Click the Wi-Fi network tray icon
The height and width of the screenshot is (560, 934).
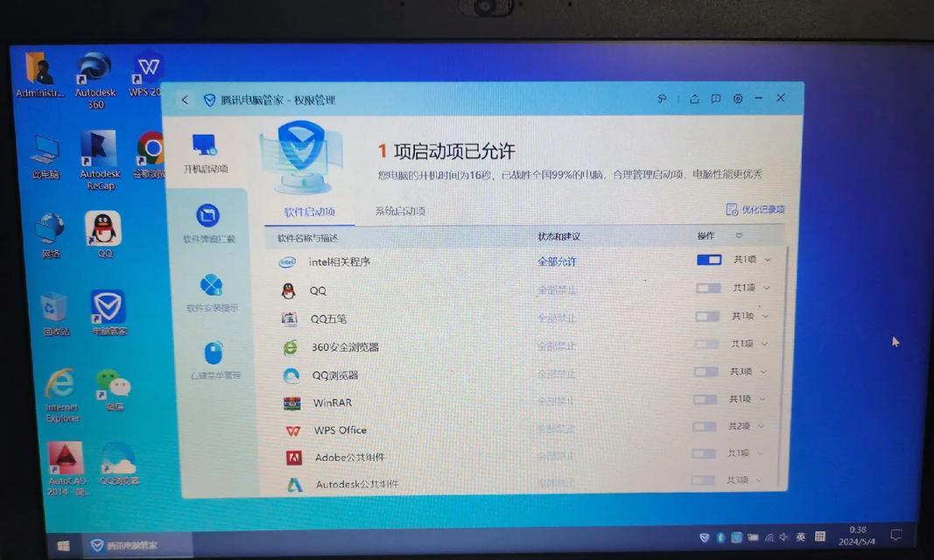click(x=769, y=537)
